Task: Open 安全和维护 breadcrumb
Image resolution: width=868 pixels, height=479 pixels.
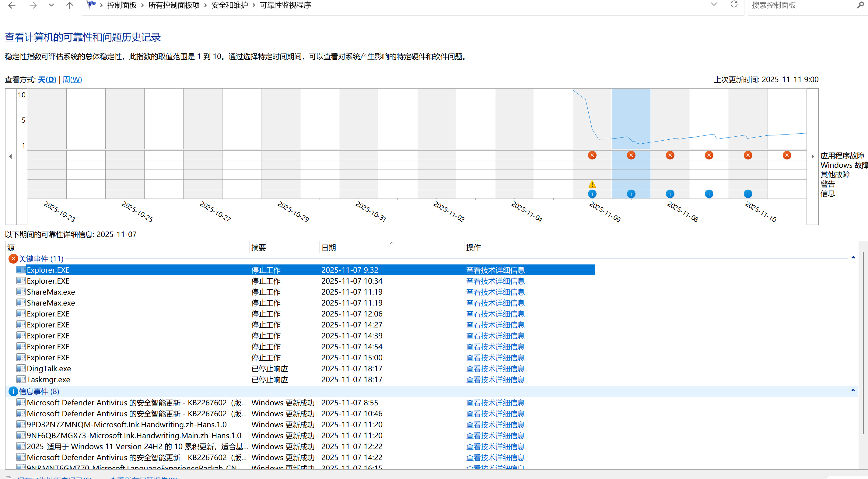Action: click(x=229, y=5)
